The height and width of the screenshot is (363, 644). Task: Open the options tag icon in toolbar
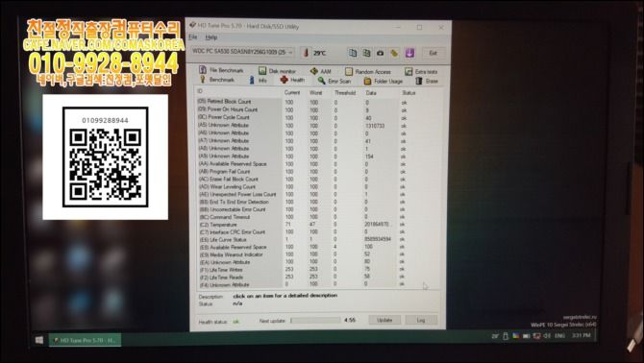pos(394,53)
